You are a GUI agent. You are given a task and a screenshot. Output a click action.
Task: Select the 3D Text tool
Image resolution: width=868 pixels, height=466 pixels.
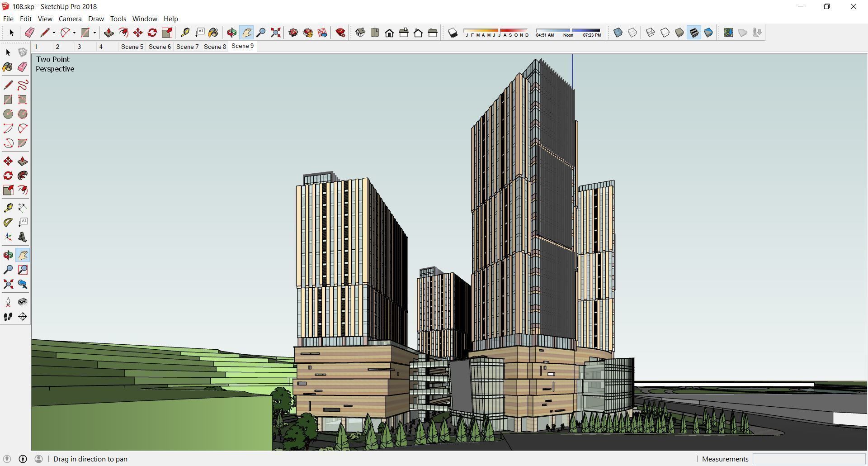click(x=23, y=237)
